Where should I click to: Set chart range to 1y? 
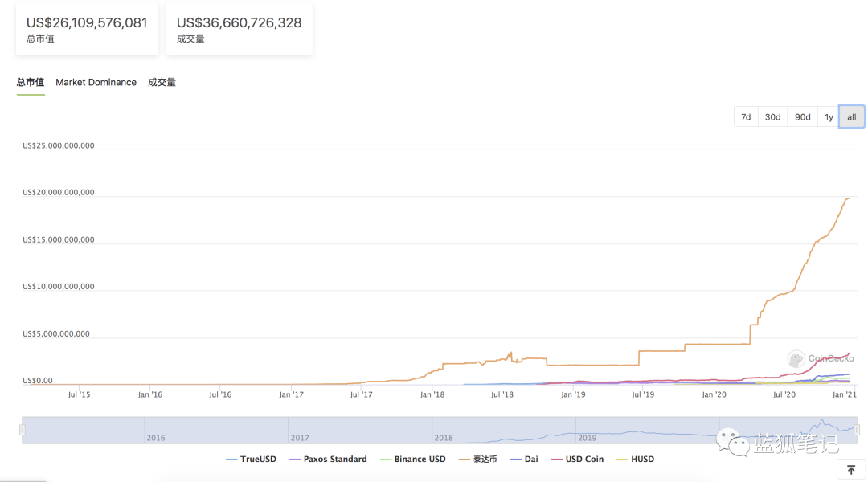point(829,117)
